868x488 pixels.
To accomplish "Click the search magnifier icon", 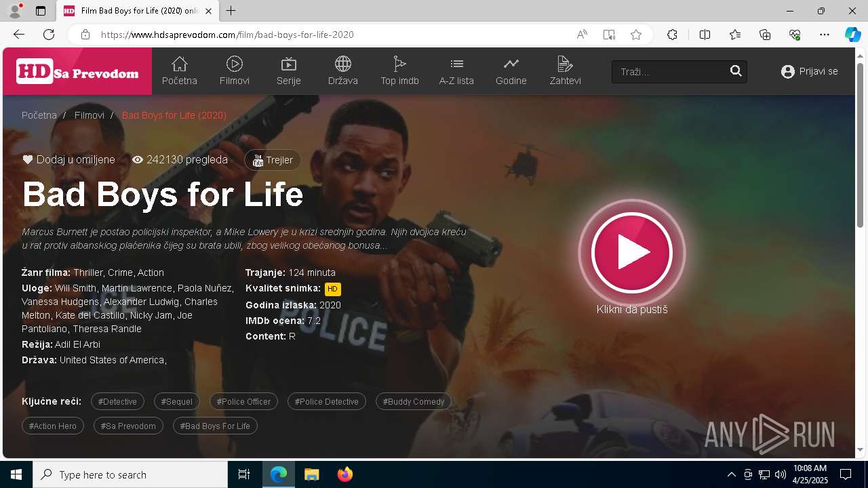I will (x=736, y=71).
